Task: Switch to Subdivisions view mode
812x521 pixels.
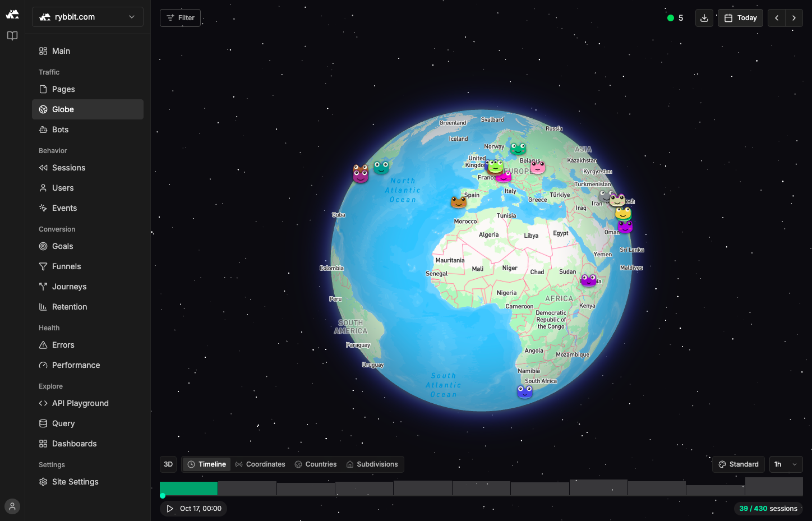Action: (372, 464)
